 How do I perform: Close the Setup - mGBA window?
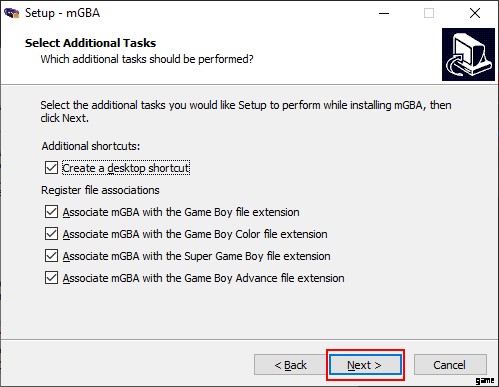tap(475, 13)
